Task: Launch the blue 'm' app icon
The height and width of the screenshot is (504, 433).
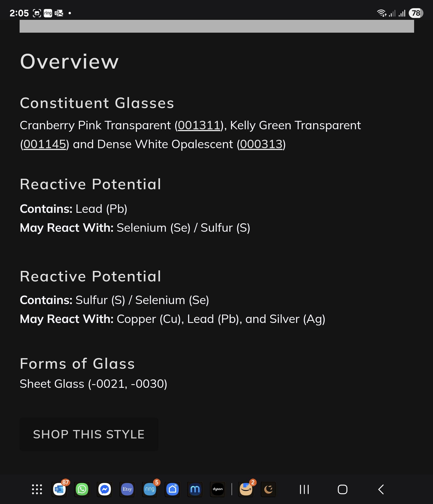Action: pyautogui.click(x=195, y=489)
